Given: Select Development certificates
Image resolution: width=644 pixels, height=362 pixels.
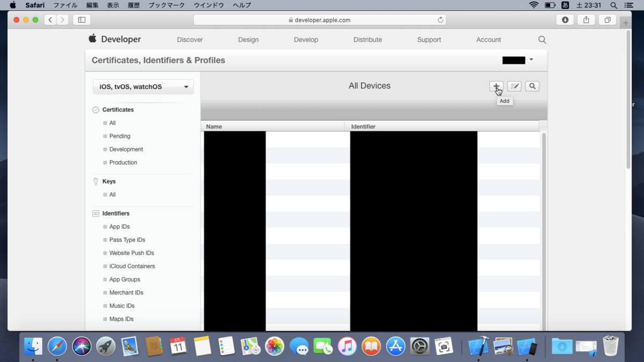Looking at the screenshot, I should pyautogui.click(x=126, y=149).
